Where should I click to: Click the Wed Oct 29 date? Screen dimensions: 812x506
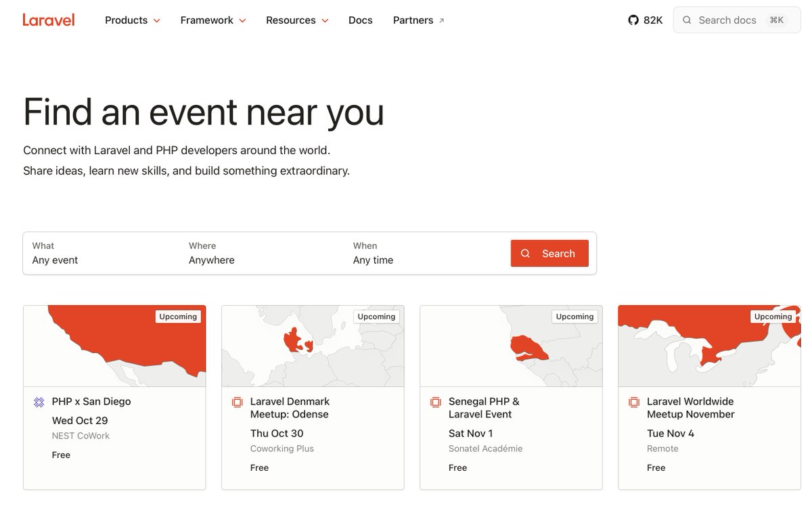(x=80, y=421)
